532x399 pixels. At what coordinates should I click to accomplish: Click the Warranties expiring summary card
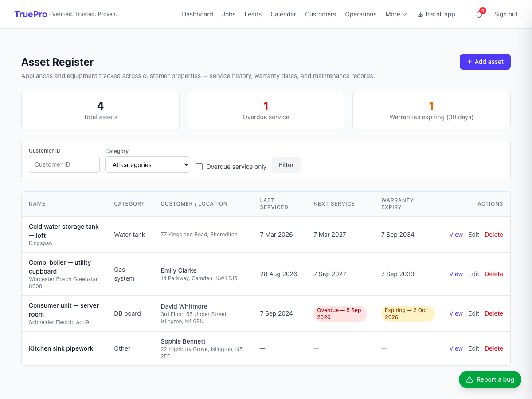(x=431, y=110)
